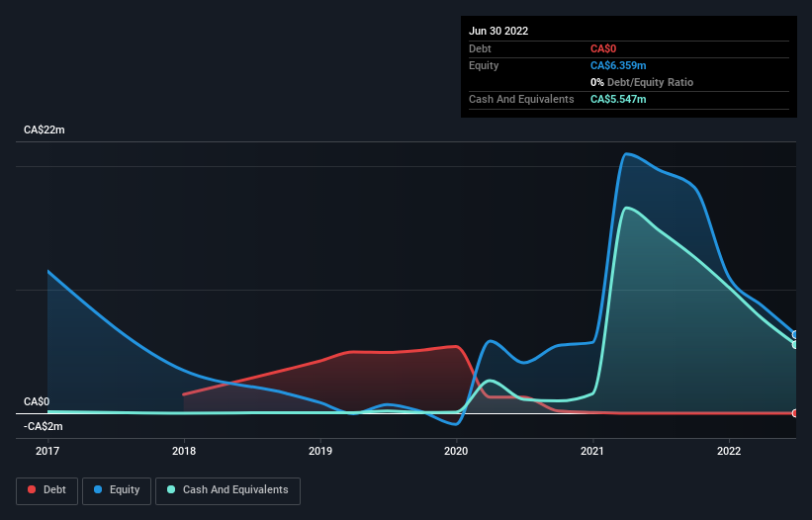Click the 0% Debt/Equity Ratio text

click(x=642, y=82)
